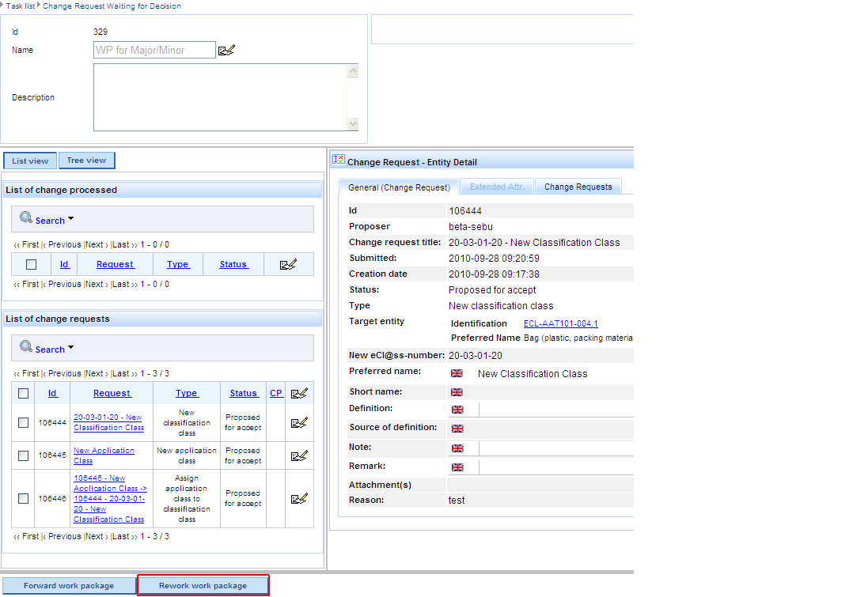
Task: Expand Search dropdown in change processed list
Action: [70, 219]
